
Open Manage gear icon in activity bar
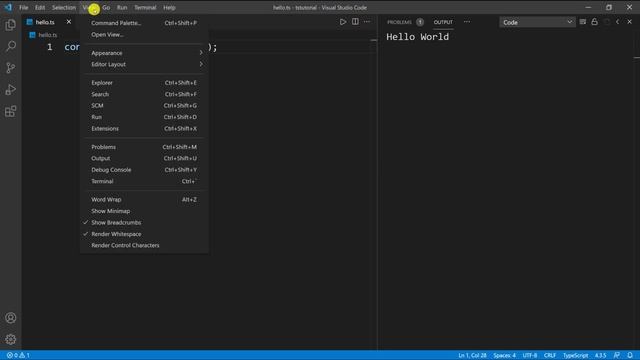11,339
